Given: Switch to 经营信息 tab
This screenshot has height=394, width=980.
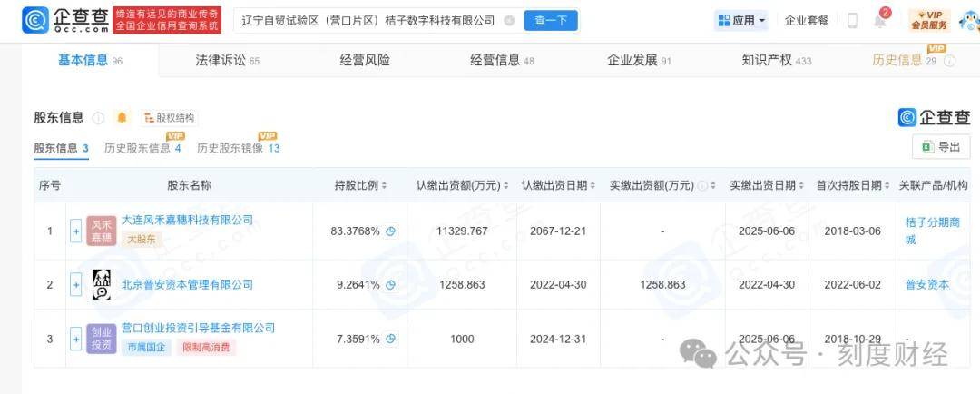Looking at the screenshot, I should (x=502, y=61).
